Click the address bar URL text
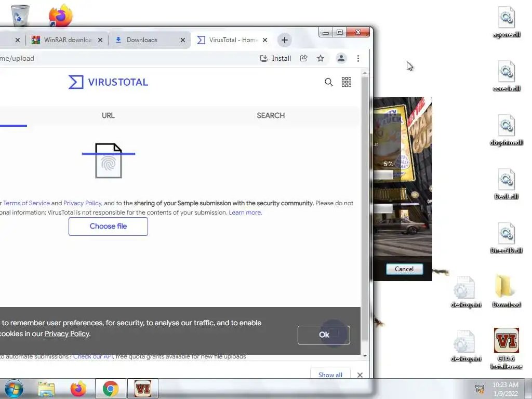The width and height of the screenshot is (532, 399). pyautogui.click(x=17, y=58)
